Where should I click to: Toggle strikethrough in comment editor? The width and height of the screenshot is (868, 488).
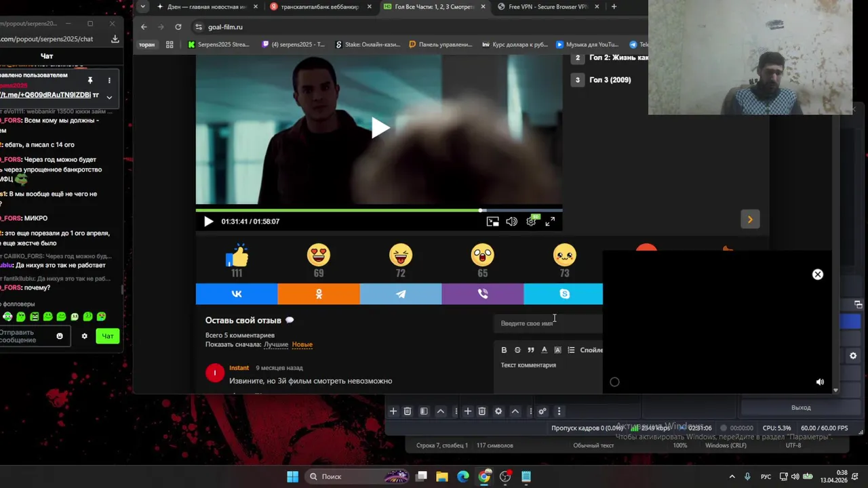(517, 350)
